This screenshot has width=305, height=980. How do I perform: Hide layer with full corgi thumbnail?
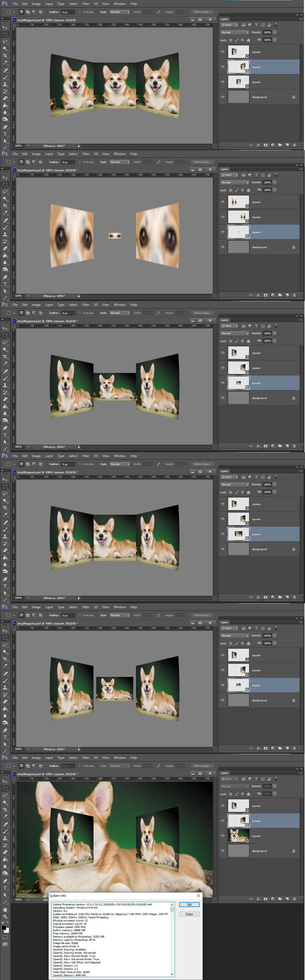(x=223, y=836)
